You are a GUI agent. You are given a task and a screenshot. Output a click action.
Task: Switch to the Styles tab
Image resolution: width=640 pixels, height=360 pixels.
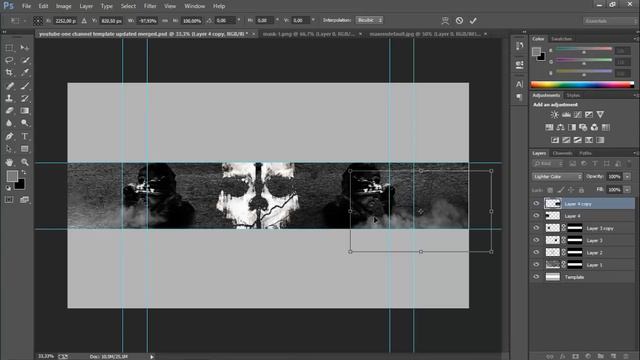(x=573, y=95)
